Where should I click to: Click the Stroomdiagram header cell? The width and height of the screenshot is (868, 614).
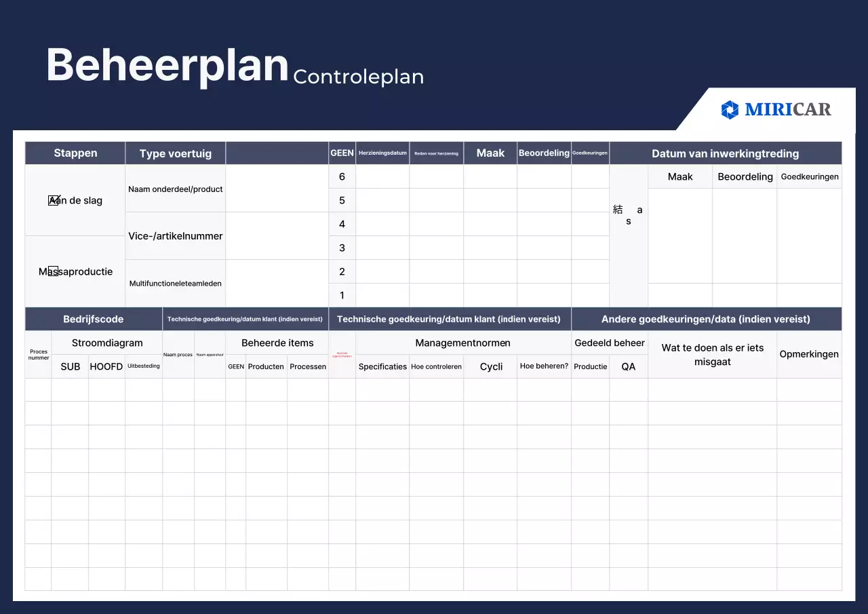pos(106,343)
